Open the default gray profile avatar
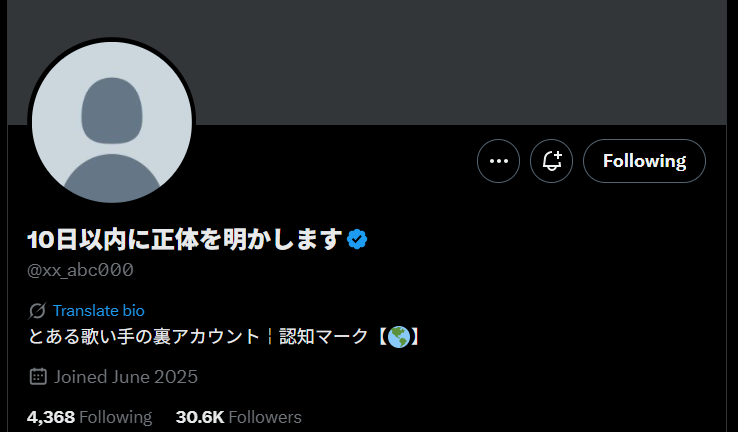Image resolution: width=738 pixels, height=432 pixels. pos(112,122)
